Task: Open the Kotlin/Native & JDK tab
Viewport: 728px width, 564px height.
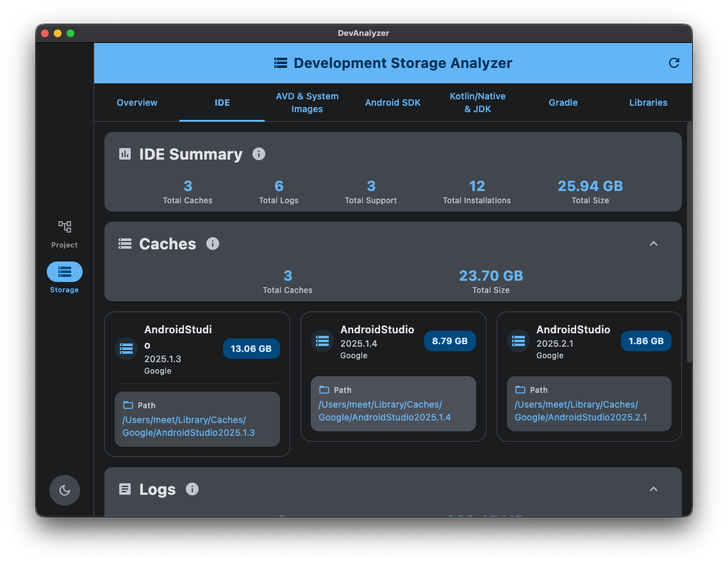Action: tap(478, 103)
